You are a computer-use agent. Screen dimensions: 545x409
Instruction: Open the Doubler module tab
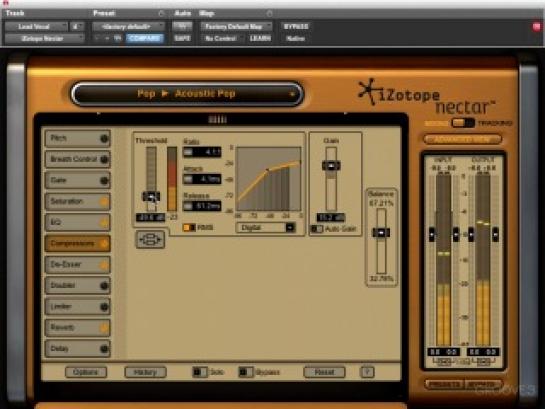[x=78, y=285]
